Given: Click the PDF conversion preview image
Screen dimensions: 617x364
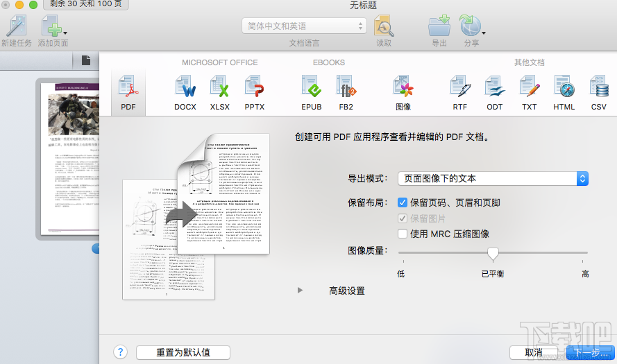Looking at the screenshot, I should (x=196, y=216).
